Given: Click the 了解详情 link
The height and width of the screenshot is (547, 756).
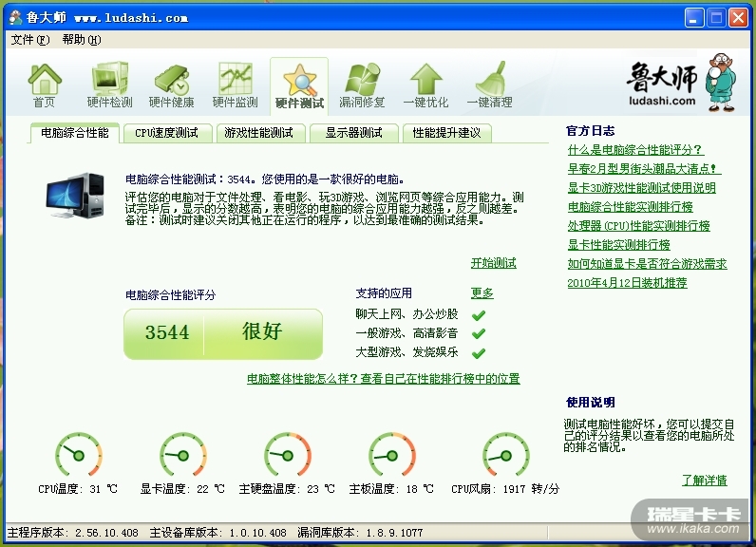Looking at the screenshot, I should 705,480.
